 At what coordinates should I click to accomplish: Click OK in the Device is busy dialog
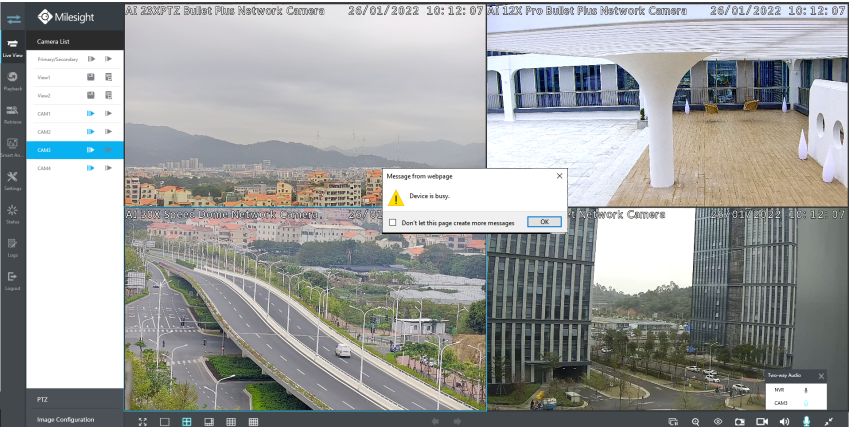pos(544,222)
